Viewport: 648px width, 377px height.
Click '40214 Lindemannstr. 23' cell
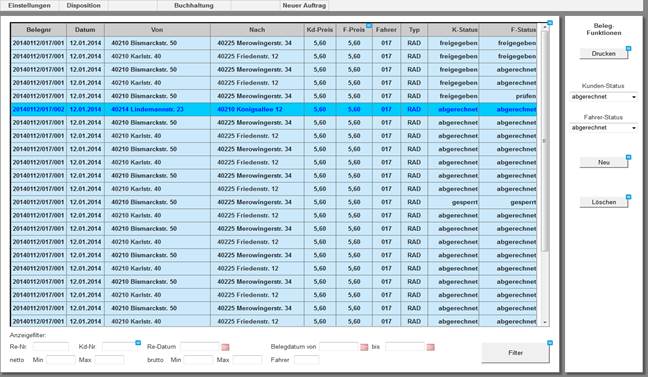(x=157, y=110)
